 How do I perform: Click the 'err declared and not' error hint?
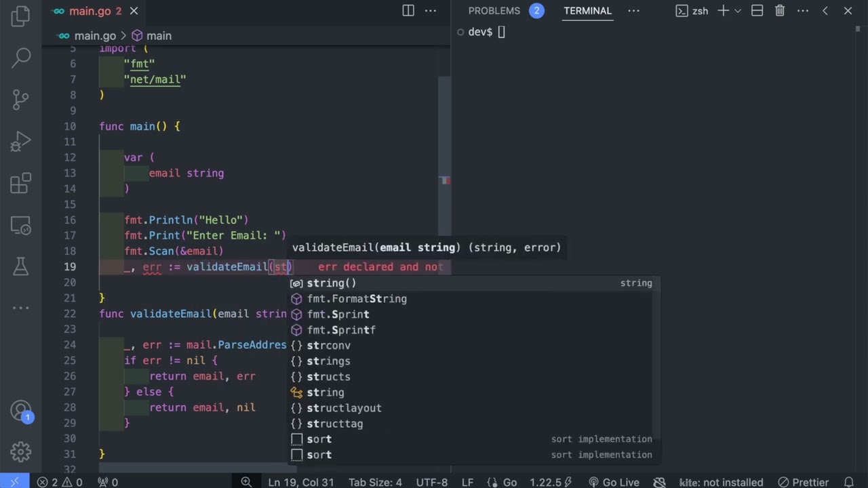[x=380, y=267]
